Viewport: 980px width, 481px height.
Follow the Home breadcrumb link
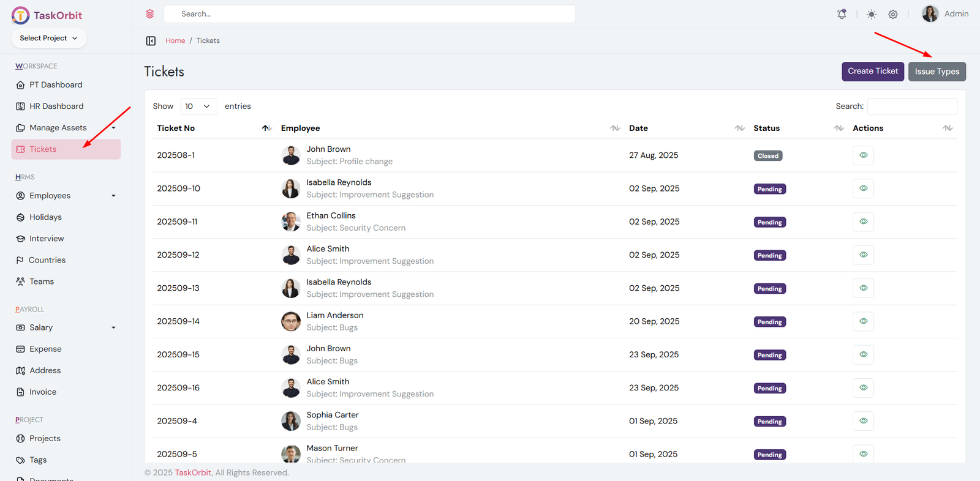175,41
